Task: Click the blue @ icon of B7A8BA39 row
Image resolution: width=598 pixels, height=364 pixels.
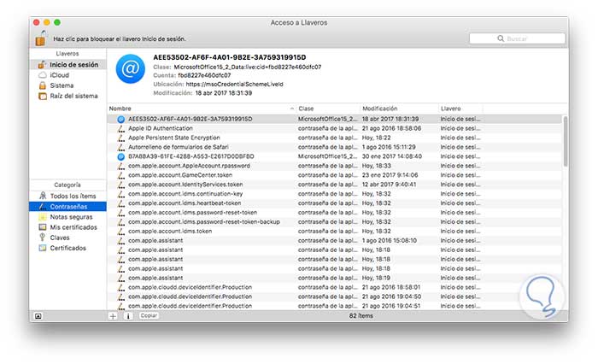Action: tap(121, 156)
